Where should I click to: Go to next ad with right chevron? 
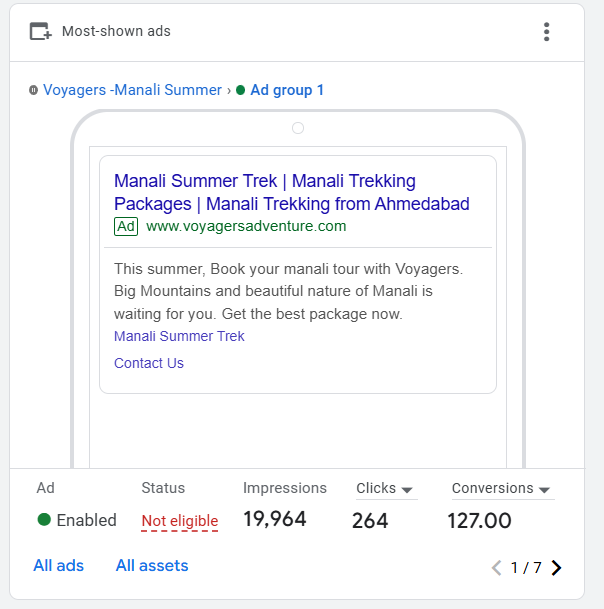[x=557, y=568]
